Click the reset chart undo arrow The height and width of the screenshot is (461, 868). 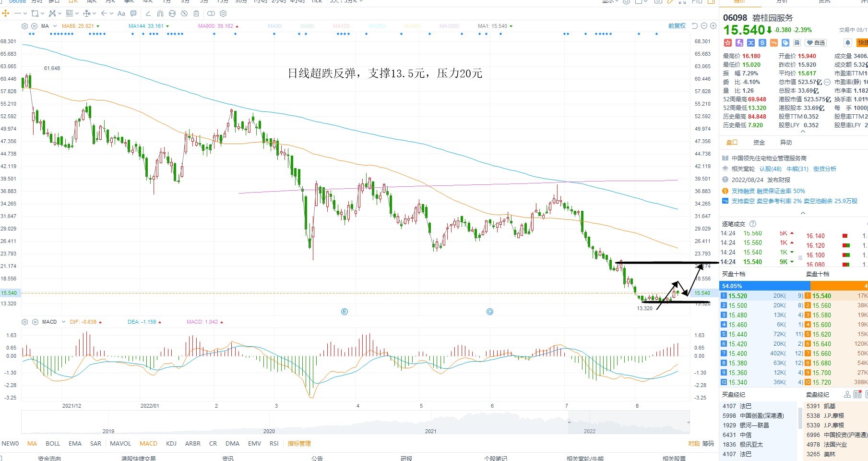(695, 26)
